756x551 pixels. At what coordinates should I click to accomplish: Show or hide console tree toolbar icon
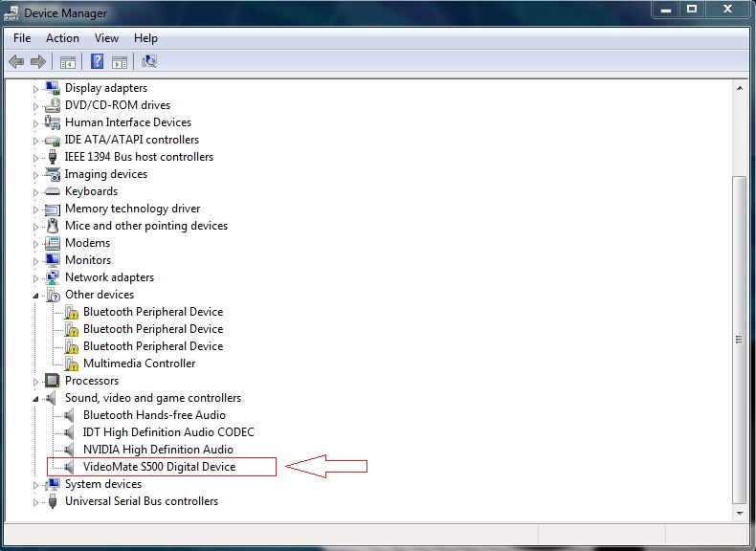(x=68, y=62)
